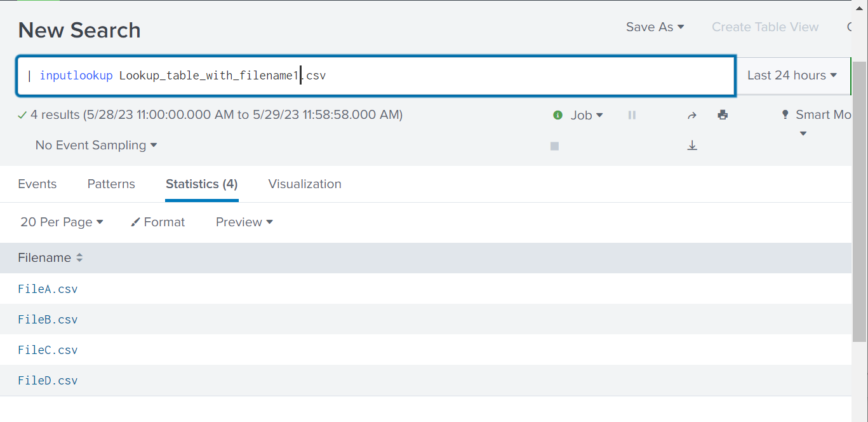
Task: Open the Job dropdown menu
Action: pyautogui.click(x=587, y=115)
